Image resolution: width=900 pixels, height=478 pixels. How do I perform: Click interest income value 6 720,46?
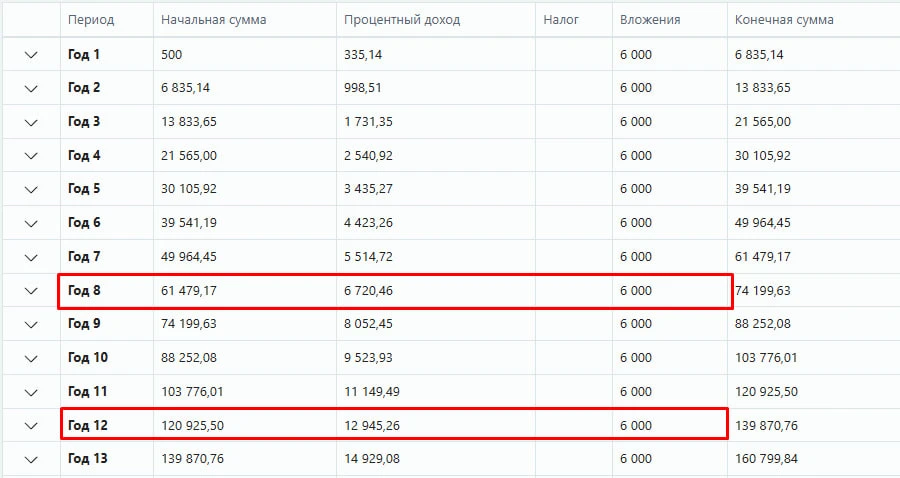point(368,290)
